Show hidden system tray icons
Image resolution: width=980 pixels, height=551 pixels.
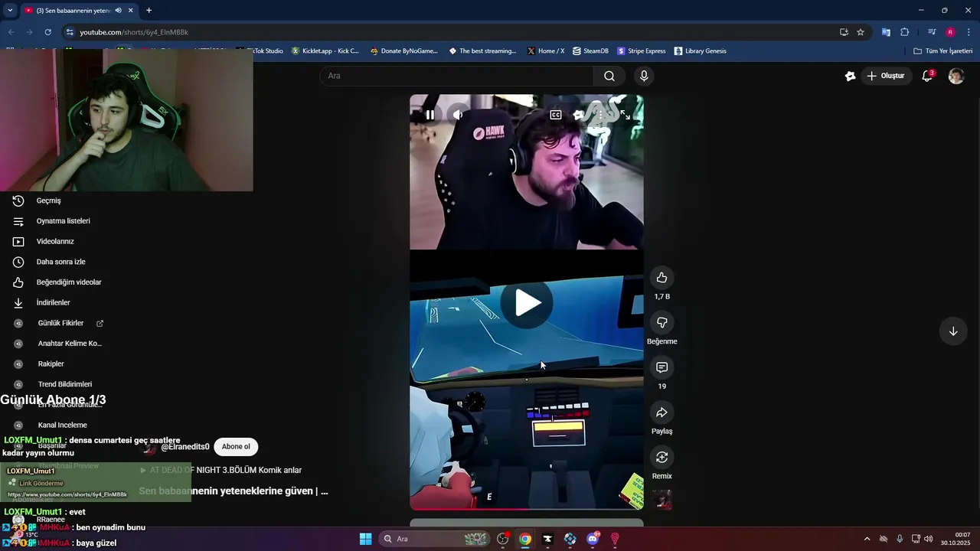coord(867,539)
